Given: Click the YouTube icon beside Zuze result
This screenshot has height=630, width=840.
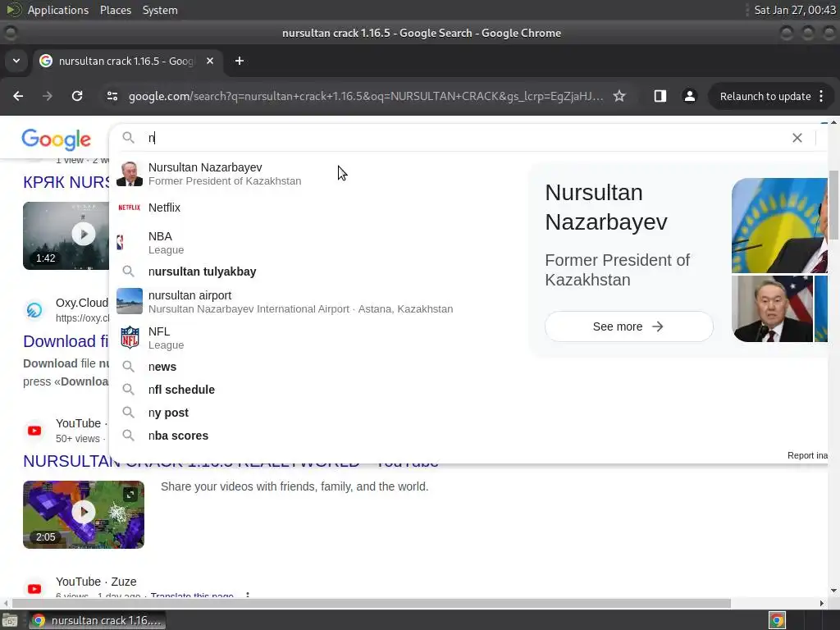Looking at the screenshot, I should (x=34, y=589).
